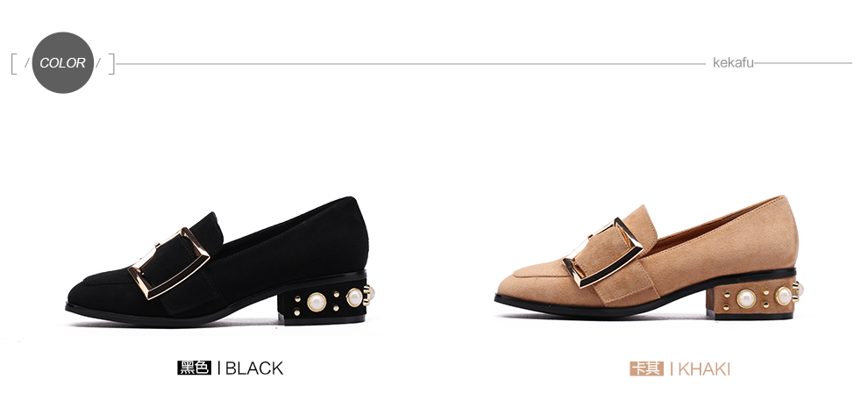Click the round gray COLOR badge

point(62,62)
